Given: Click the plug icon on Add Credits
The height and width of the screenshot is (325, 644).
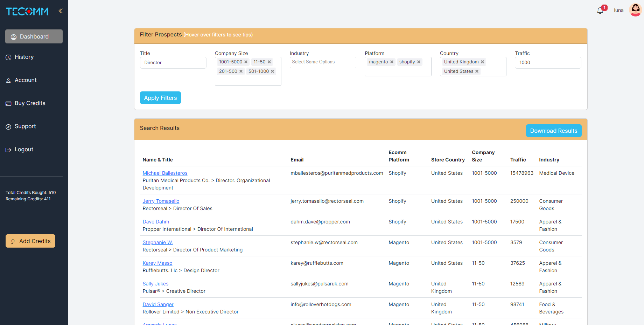Looking at the screenshot, I should coord(13,241).
